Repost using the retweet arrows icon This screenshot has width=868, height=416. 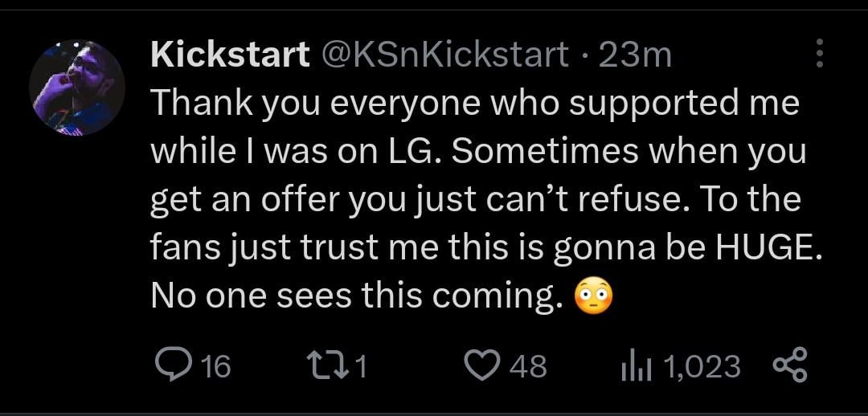click(x=325, y=366)
